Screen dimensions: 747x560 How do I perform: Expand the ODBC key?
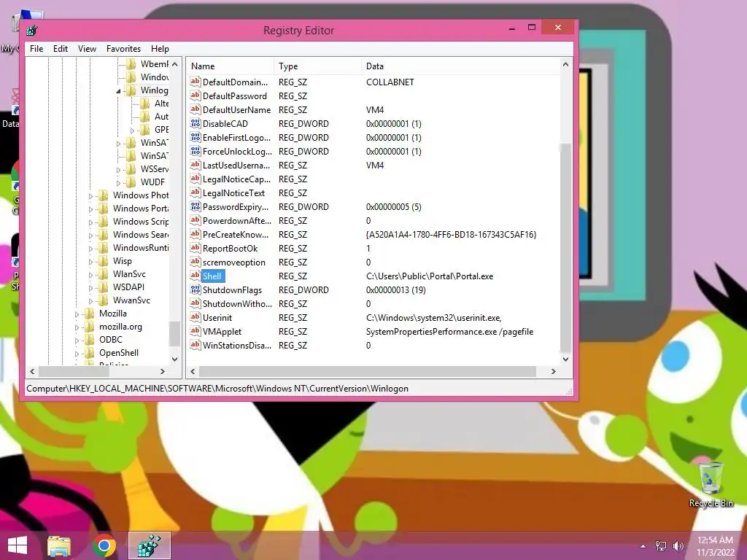77,341
